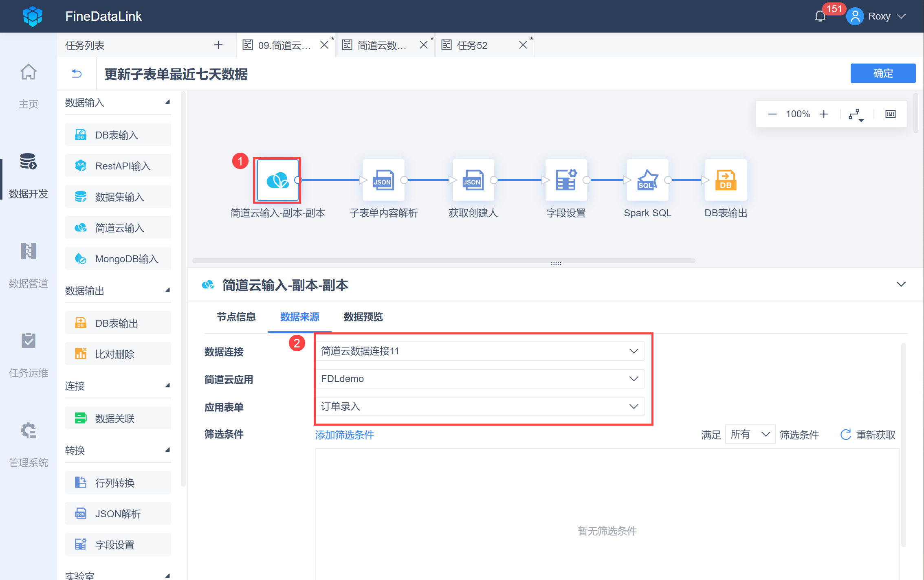Collapse the 转换 section
This screenshot has width=924, height=580.
(167, 450)
